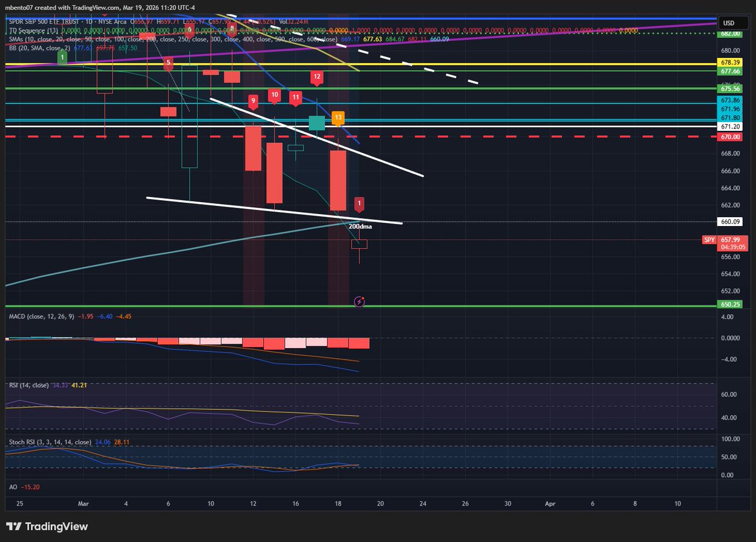Click the 18 label on date axis
Viewport: 756px width, 542px height.
338,504
